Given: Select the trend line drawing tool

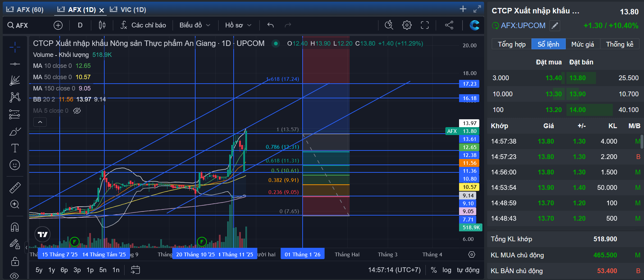Looking at the screenshot, I should 14,64.
